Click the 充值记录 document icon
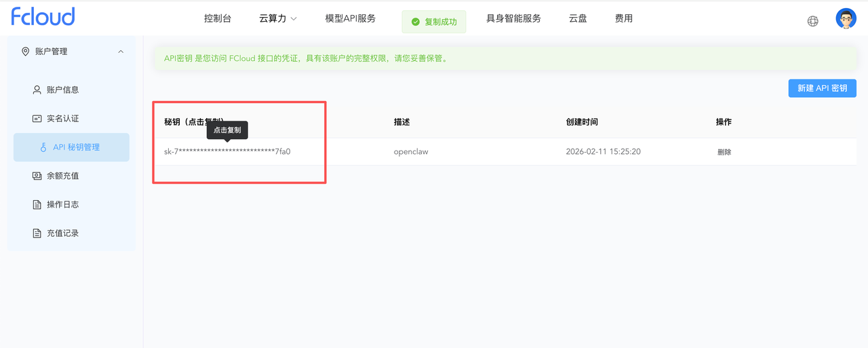This screenshot has height=348, width=868. click(x=37, y=233)
